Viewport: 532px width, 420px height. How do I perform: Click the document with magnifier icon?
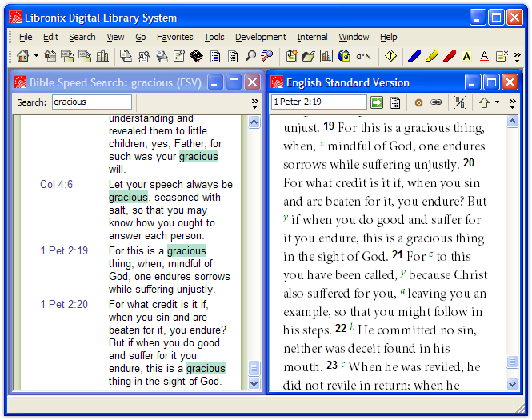(x=144, y=56)
